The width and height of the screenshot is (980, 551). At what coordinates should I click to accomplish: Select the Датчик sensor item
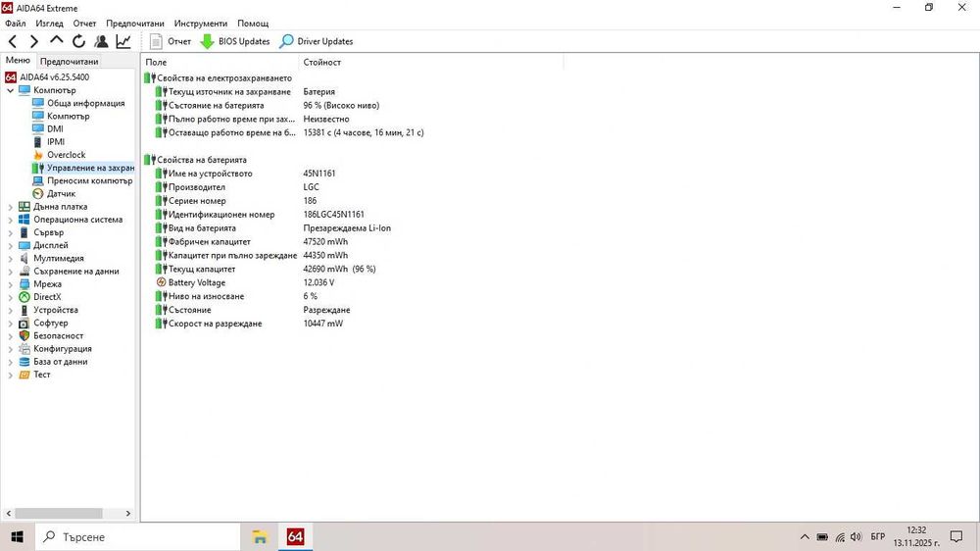pos(54,194)
